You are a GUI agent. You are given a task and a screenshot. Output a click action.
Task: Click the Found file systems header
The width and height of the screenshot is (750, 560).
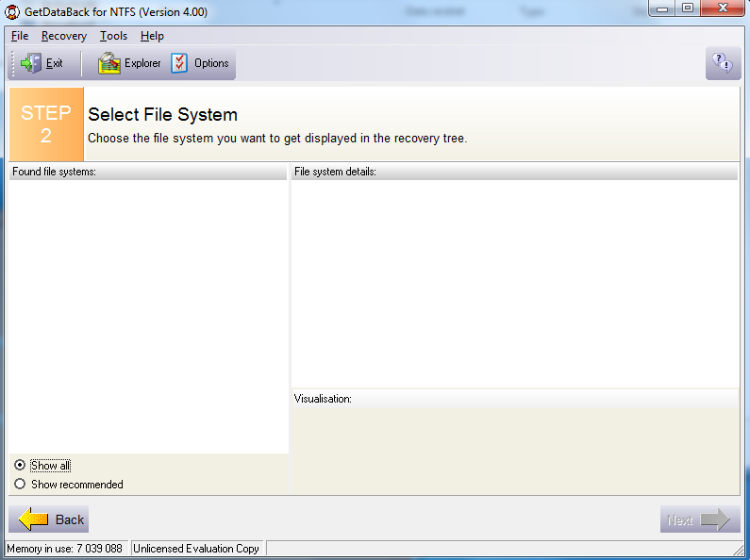pyautogui.click(x=148, y=172)
